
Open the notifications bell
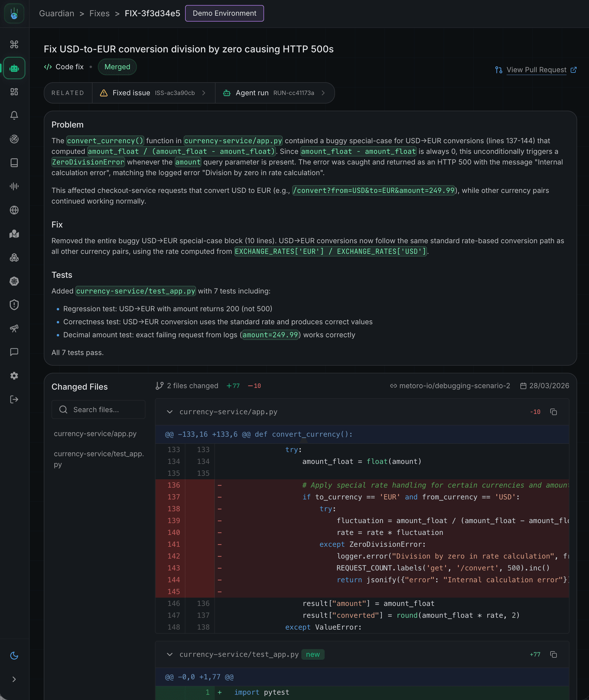pyautogui.click(x=14, y=115)
